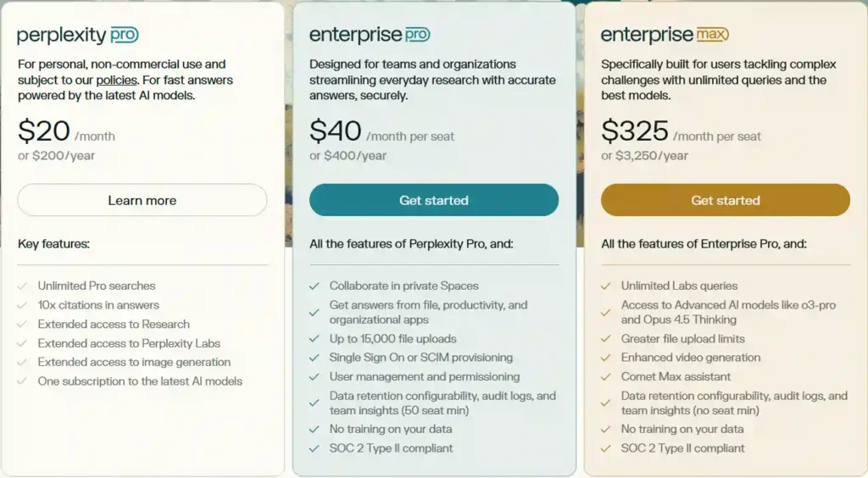Click checkmark beside Enhanced video generation
868x478 pixels.
click(606, 358)
